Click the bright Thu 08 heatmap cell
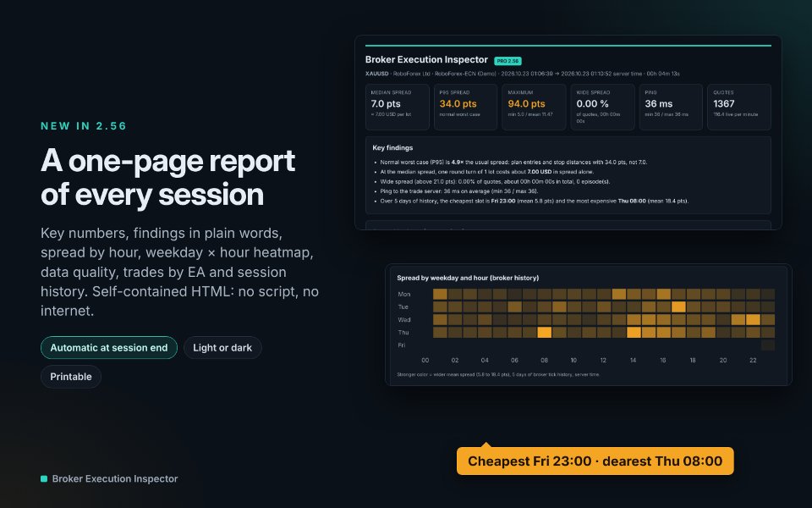Screen dimensions: 812x508 click(544, 332)
